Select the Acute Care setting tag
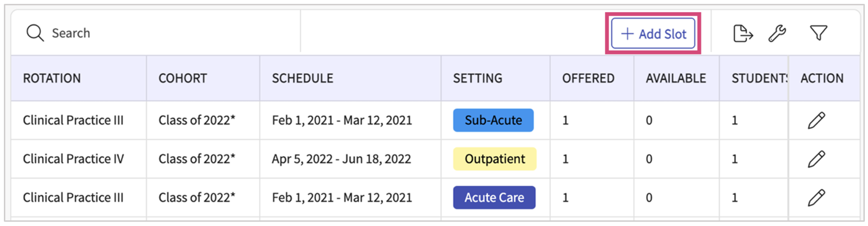 tap(494, 197)
